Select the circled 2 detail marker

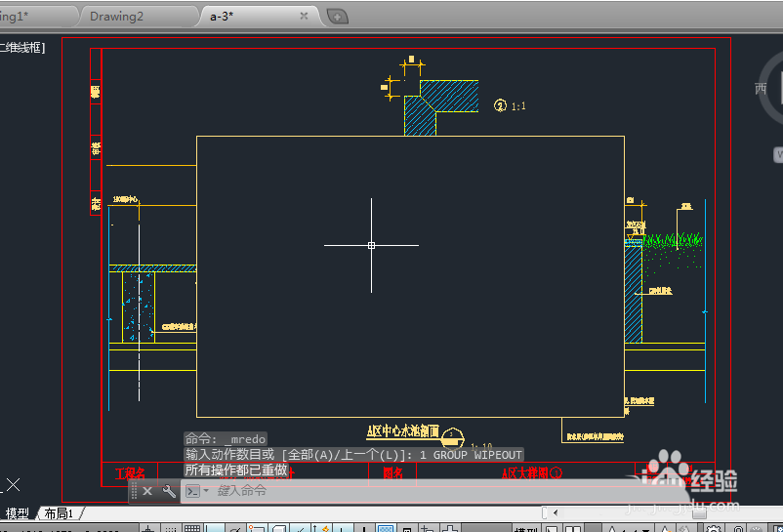pos(500,105)
